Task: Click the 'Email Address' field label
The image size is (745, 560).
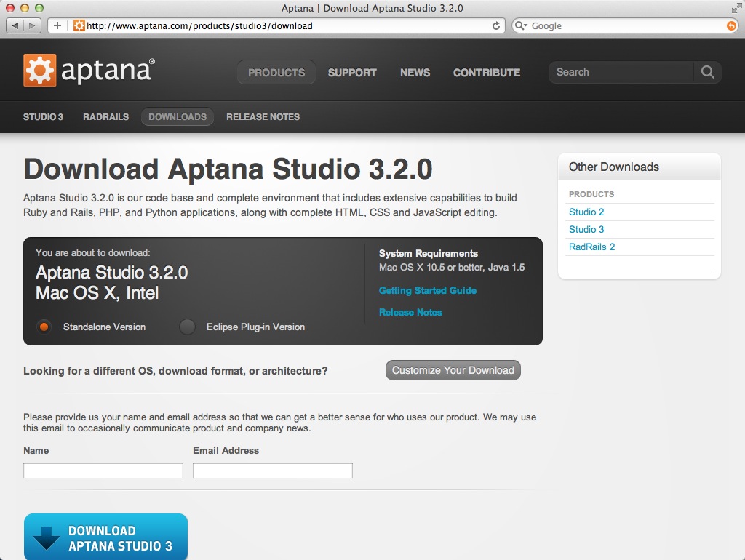Action: click(226, 451)
